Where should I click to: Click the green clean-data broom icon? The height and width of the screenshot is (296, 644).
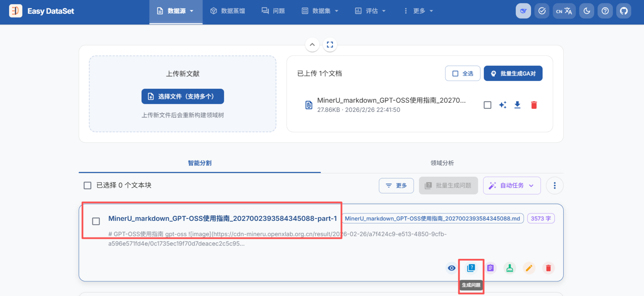coord(510,268)
